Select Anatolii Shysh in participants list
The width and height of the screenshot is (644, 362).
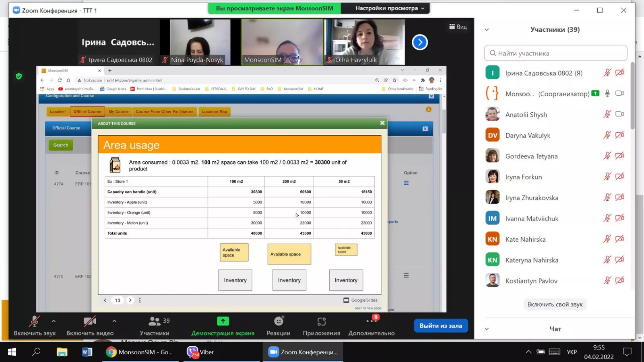click(526, 115)
